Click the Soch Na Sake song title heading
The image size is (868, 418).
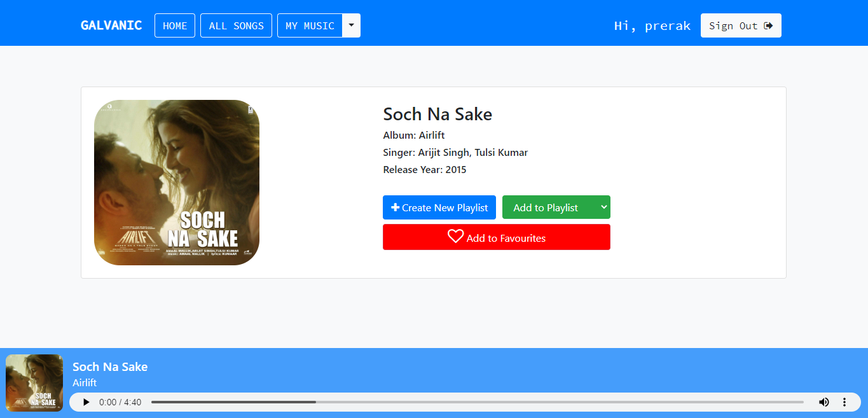pyautogui.click(x=437, y=115)
